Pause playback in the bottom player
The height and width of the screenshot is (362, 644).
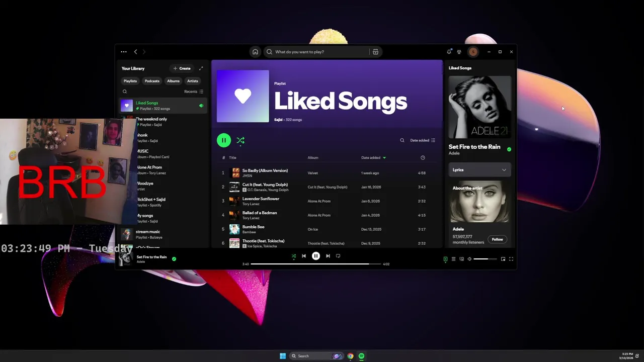tap(316, 256)
